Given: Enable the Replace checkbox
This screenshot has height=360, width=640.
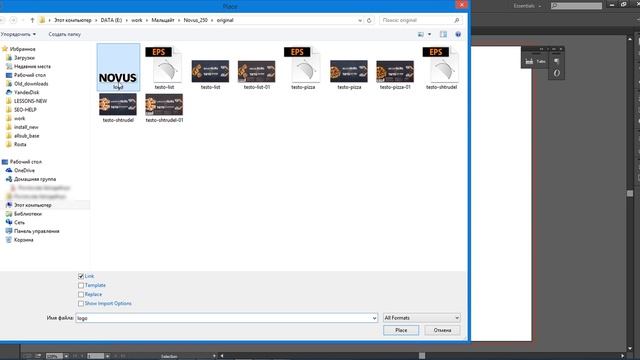Looking at the screenshot, I should coord(81,294).
